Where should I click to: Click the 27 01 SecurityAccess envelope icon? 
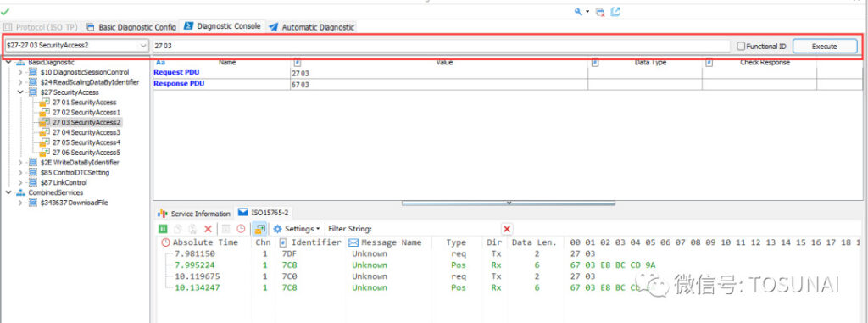(45, 102)
